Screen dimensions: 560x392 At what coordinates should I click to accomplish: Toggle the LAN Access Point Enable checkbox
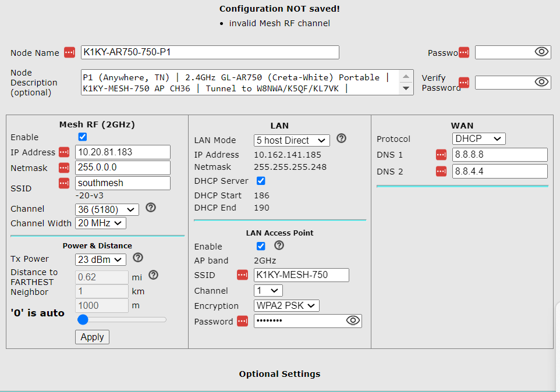tap(261, 246)
